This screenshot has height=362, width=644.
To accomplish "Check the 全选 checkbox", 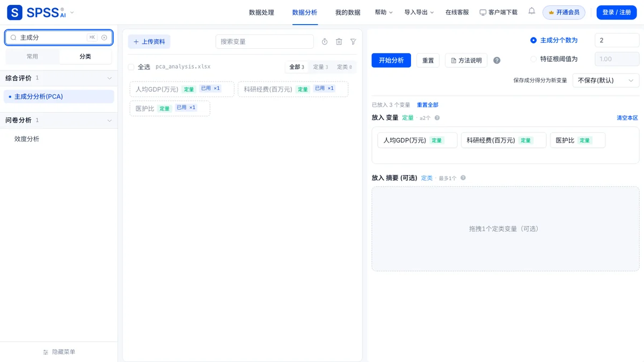I will coord(131,67).
